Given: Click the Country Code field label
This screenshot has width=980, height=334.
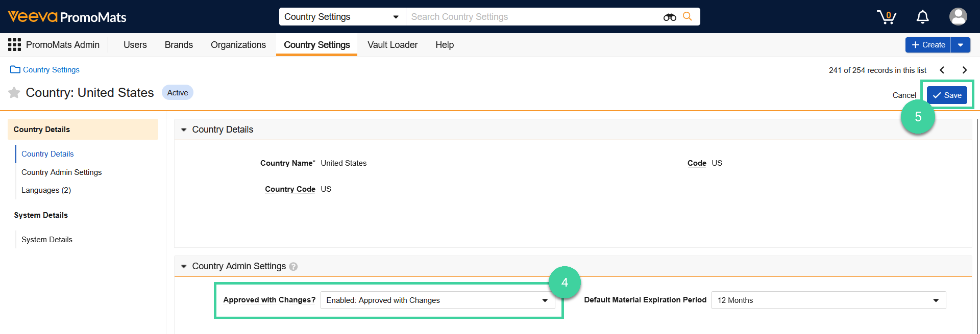Looking at the screenshot, I should coord(290,189).
